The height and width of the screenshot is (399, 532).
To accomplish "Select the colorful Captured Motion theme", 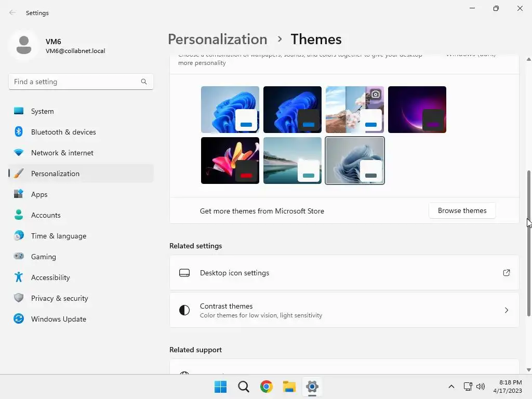I will click(x=230, y=161).
